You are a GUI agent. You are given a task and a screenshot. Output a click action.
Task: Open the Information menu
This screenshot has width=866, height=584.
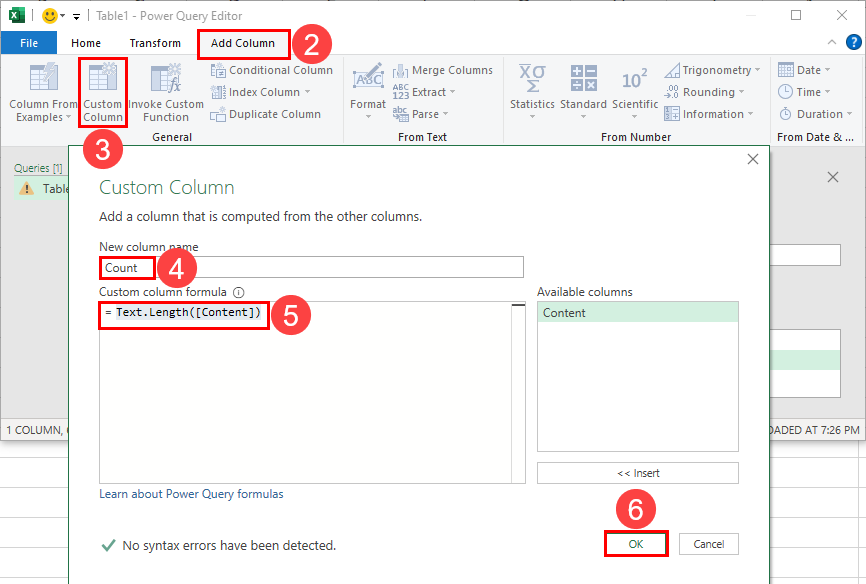[x=709, y=114]
